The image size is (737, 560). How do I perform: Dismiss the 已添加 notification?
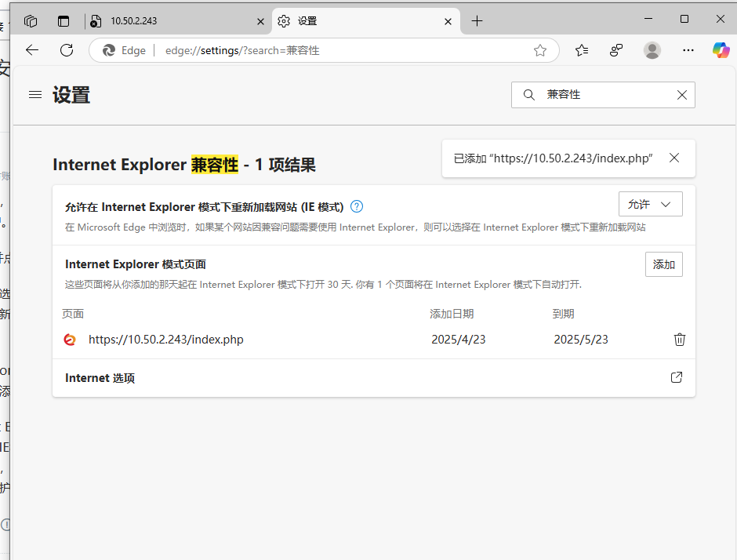pyautogui.click(x=674, y=158)
